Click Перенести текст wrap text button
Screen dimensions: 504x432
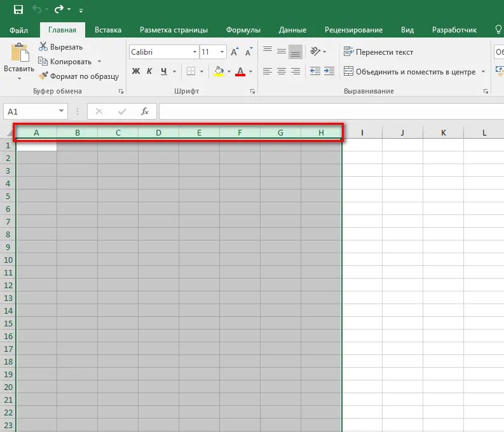click(x=378, y=52)
